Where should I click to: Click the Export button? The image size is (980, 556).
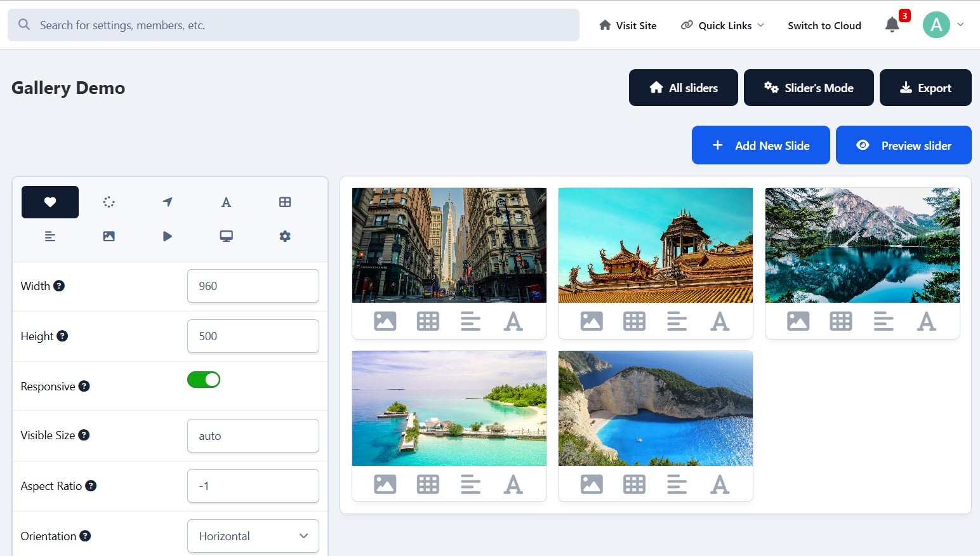[925, 88]
